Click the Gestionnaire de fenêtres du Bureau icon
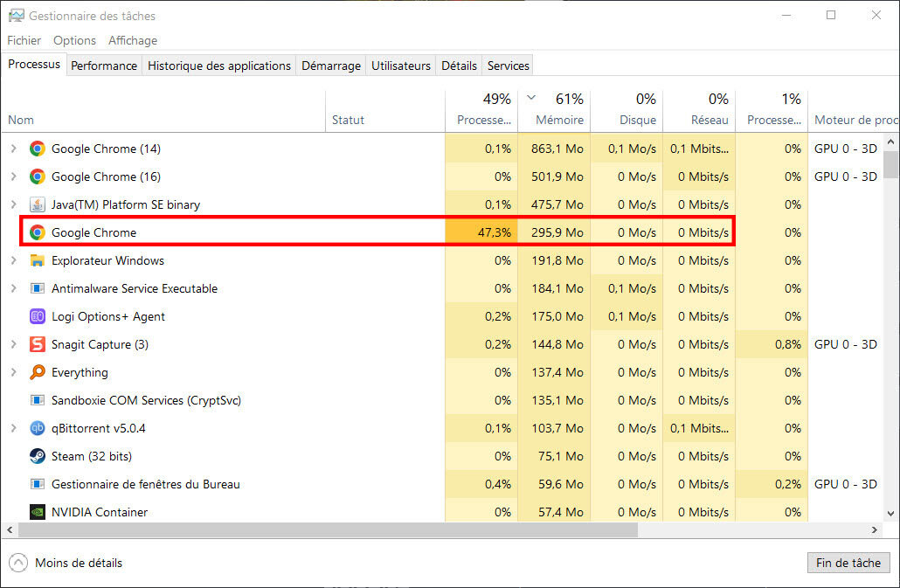This screenshot has height=588, width=900. [x=38, y=484]
